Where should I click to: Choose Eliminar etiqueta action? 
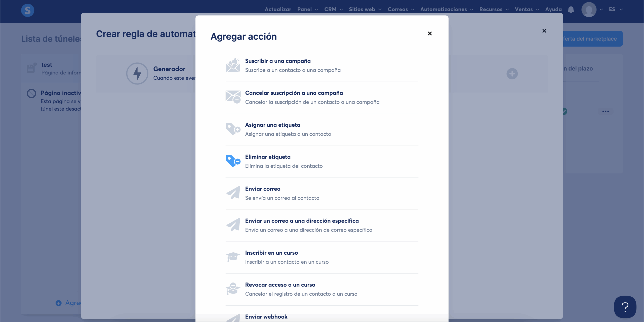[322, 161]
